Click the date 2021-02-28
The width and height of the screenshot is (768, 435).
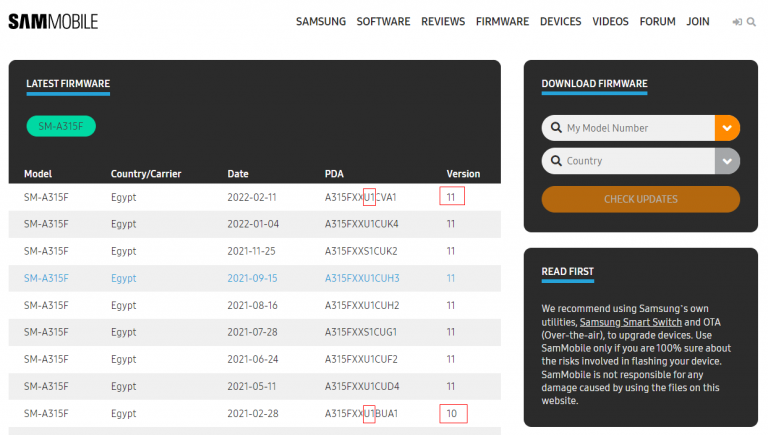[x=253, y=414]
